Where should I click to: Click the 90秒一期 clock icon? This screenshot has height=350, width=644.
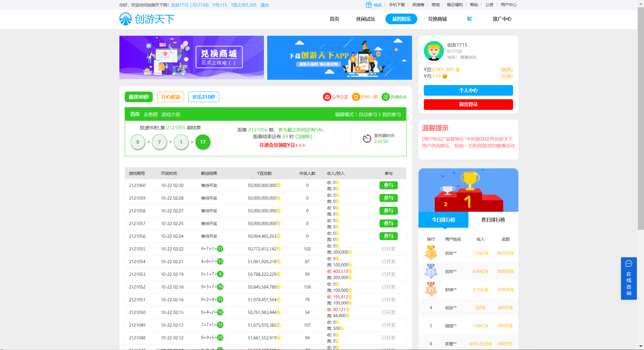coord(356,97)
